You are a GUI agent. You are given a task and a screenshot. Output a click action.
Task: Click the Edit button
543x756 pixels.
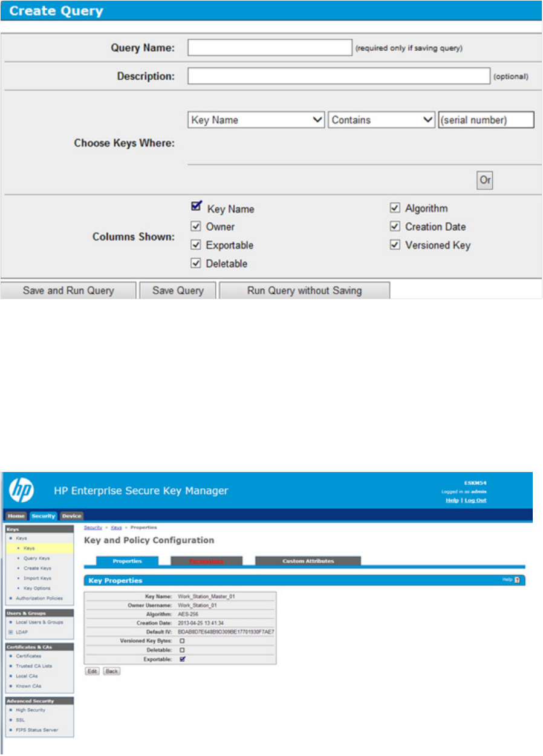click(x=92, y=671)
